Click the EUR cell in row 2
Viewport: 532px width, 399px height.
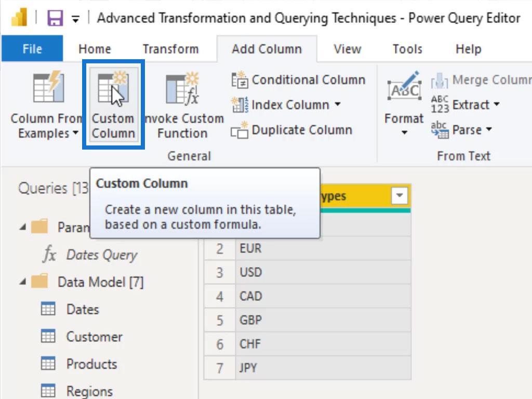[x=323, y=248]
